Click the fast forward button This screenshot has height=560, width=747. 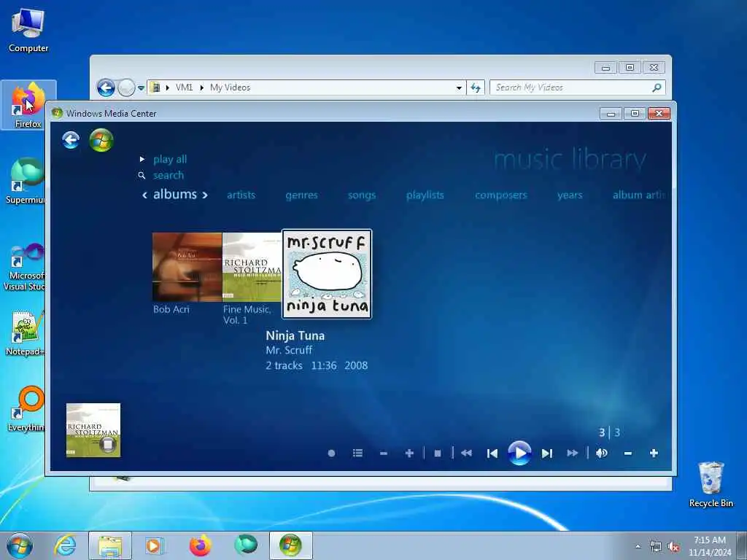pos(572,453)
